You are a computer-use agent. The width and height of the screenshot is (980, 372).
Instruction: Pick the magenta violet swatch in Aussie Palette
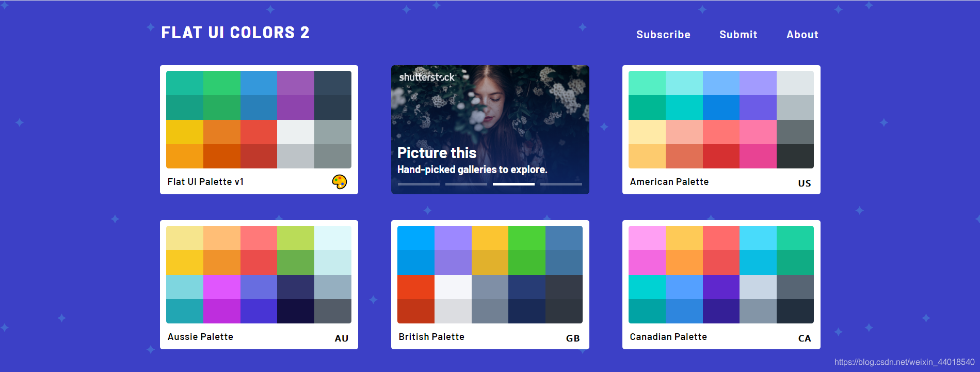click(222, 287)
